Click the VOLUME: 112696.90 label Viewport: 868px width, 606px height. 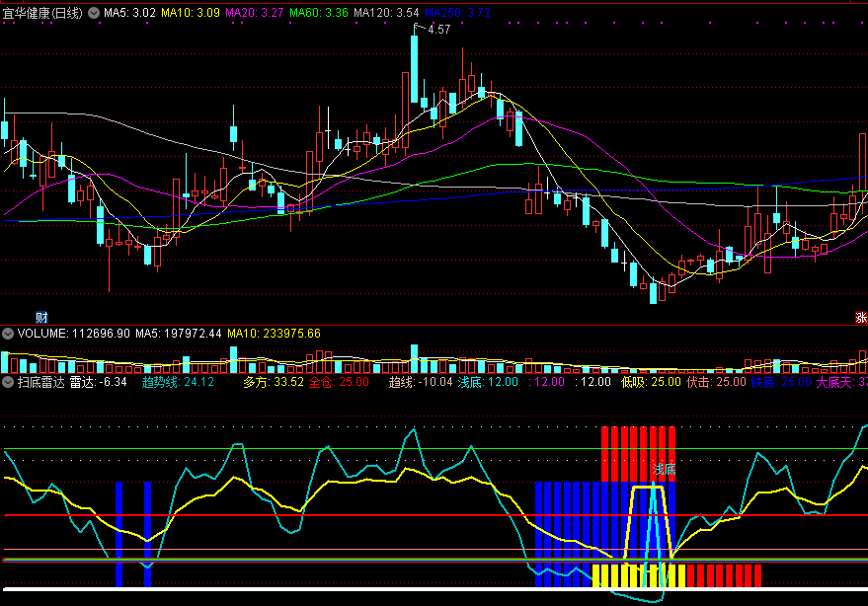74,334
